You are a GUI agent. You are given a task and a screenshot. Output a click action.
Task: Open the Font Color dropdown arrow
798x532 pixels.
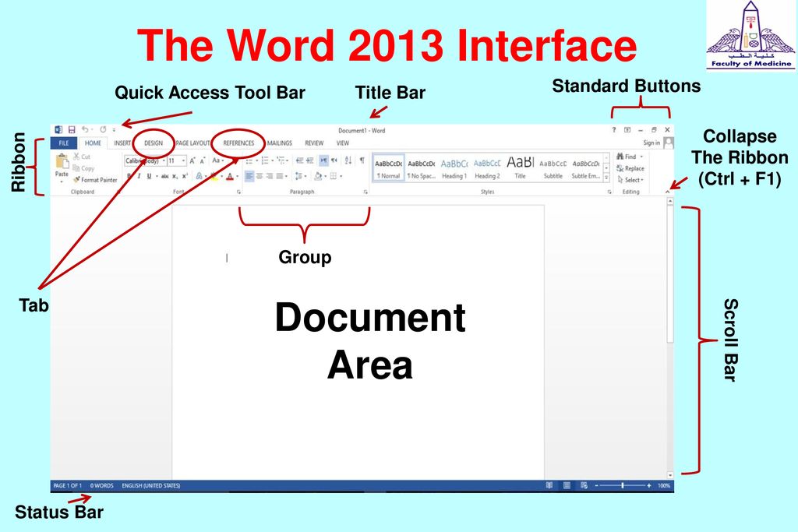(237, 177)
